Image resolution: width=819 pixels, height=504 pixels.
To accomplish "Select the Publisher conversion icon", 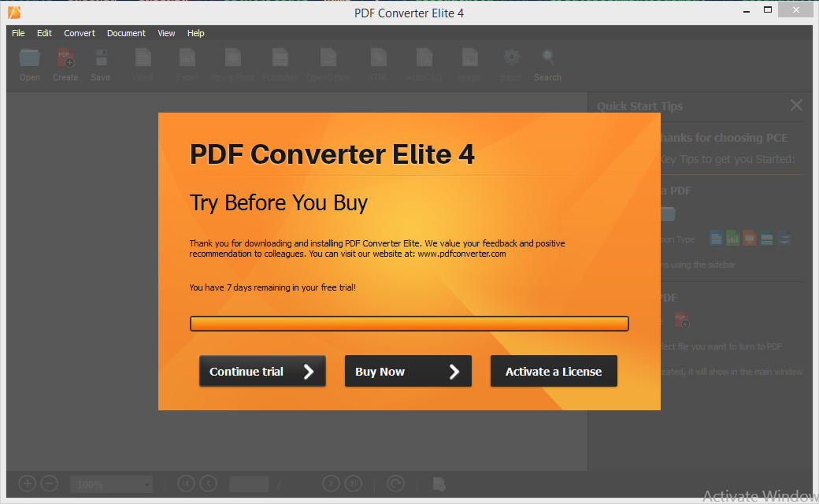I will [280, 58].
